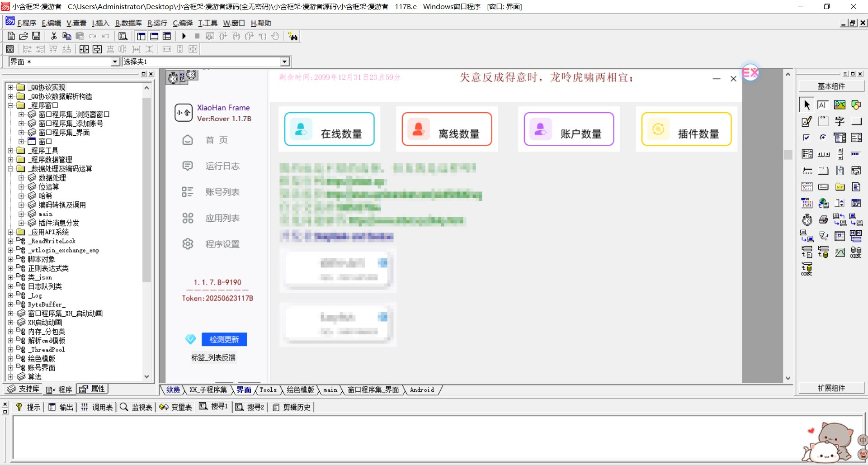Switch to the Tools tab
The image size is (868, 466).
(x=268, y=390)
